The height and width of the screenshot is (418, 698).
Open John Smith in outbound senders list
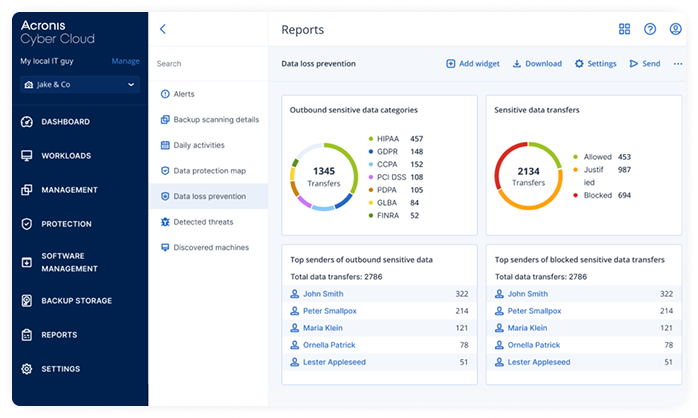coord(322,294)
